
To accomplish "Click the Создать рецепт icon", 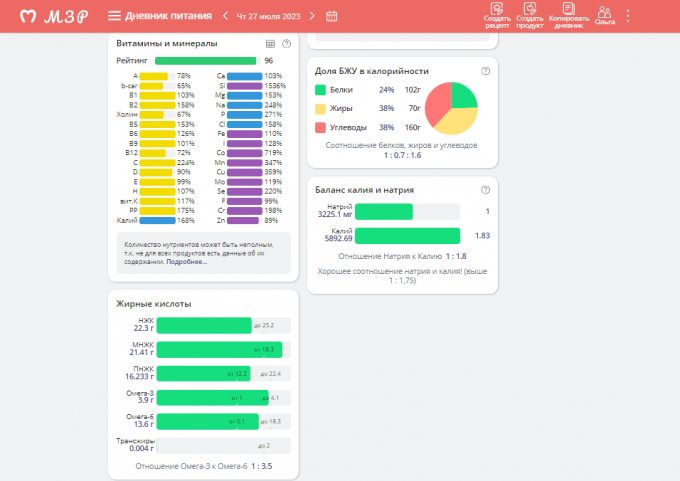I will pyautogui.click(x=496, y=15).
